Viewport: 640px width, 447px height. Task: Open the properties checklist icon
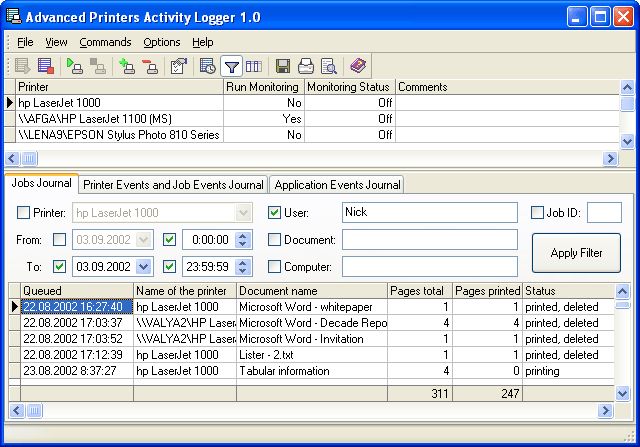[x=179, y=66]
